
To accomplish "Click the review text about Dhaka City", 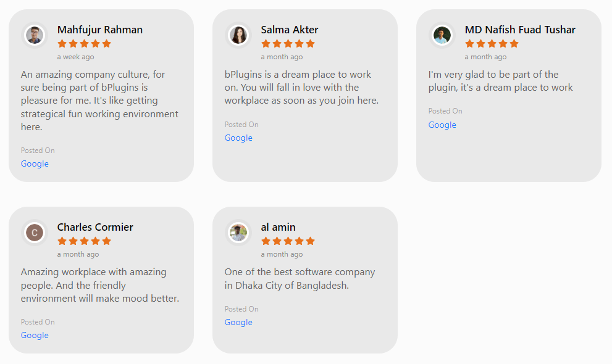I will (x=300, y=279).
